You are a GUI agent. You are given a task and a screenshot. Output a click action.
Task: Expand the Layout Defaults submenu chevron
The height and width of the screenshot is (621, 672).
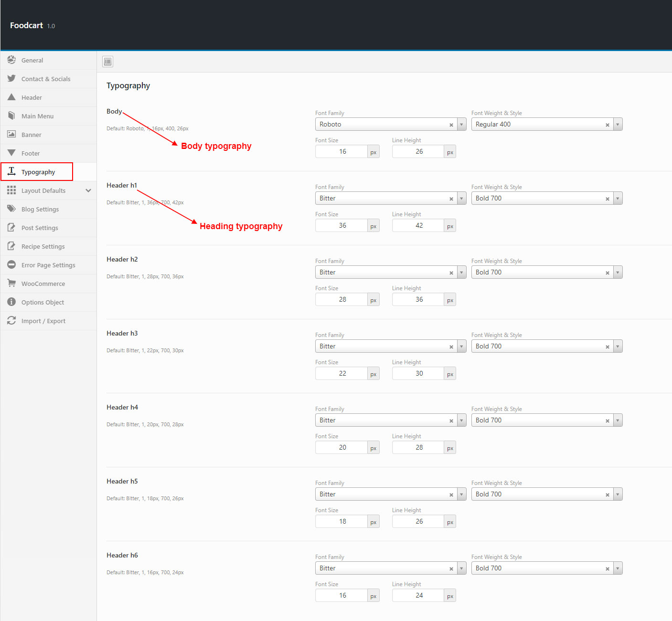click(88, 190)
